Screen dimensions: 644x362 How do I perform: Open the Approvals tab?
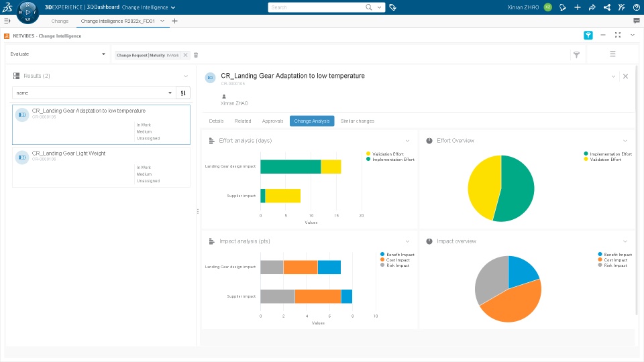(x=273, y=121)
